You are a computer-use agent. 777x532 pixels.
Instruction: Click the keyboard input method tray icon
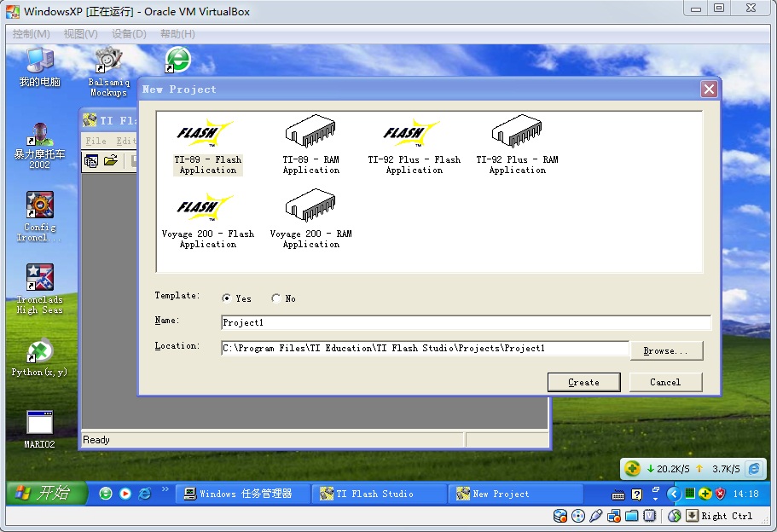(x=618, y=494)
